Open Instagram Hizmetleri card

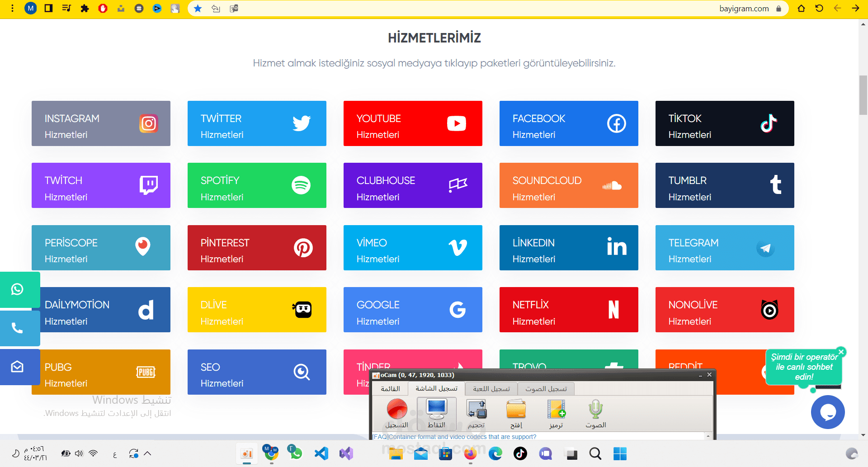[101, 123]
